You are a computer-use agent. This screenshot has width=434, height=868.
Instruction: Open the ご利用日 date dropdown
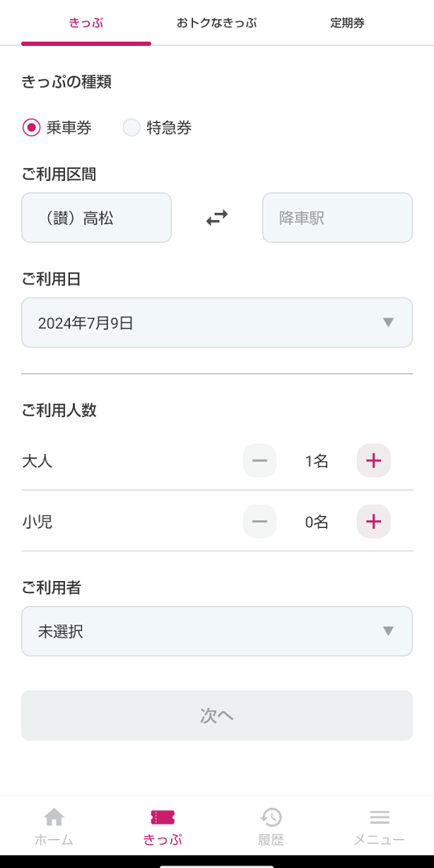pos(217,323)
